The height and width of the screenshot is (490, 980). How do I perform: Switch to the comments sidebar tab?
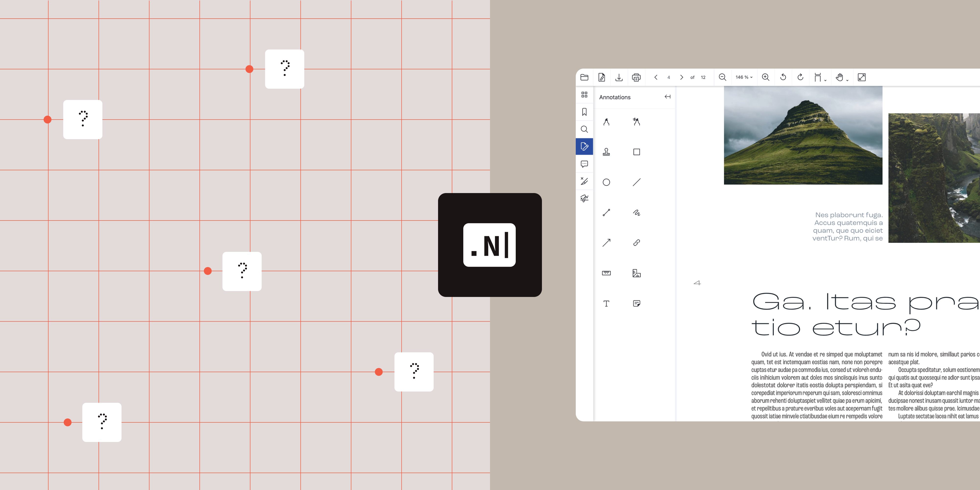[x=584, y=164]
